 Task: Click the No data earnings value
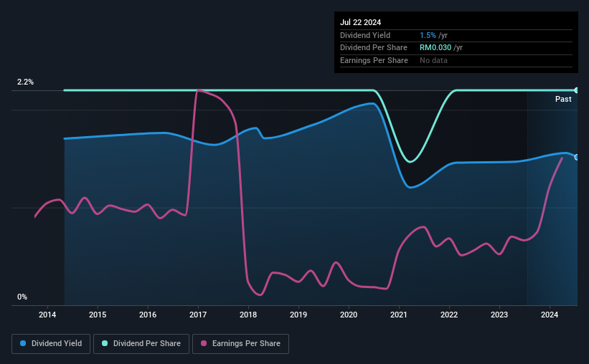point(433,60)
